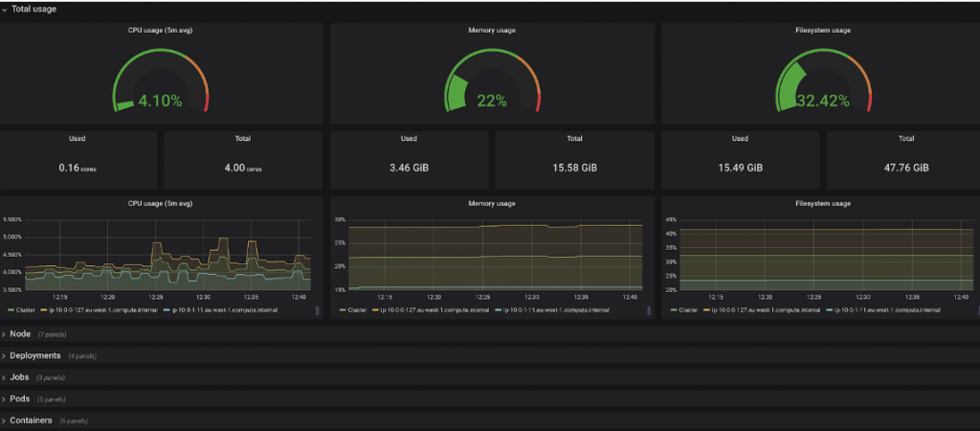
Task: Click the Filesystem graph legend scrollbar
Action: 978,310
